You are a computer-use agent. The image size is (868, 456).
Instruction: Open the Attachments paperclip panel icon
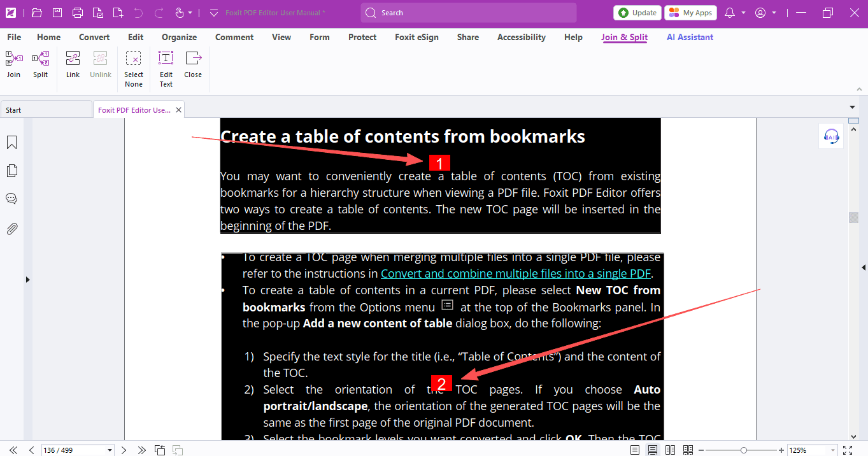[x=11, y=229]
